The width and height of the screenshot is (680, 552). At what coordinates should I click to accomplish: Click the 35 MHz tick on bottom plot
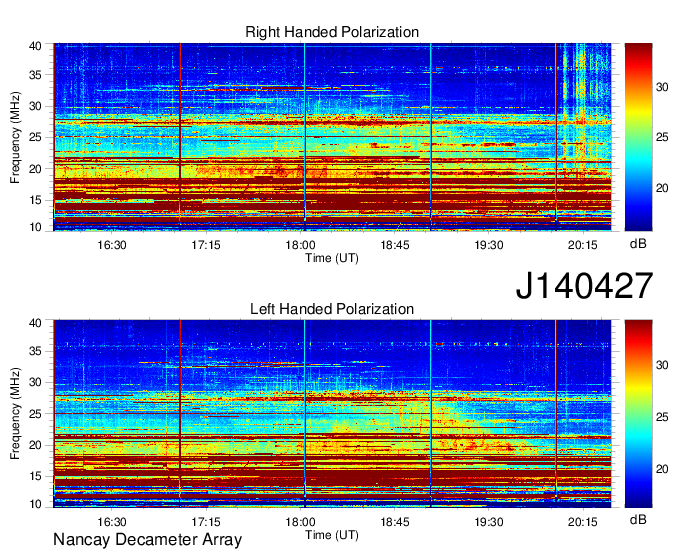35,351
